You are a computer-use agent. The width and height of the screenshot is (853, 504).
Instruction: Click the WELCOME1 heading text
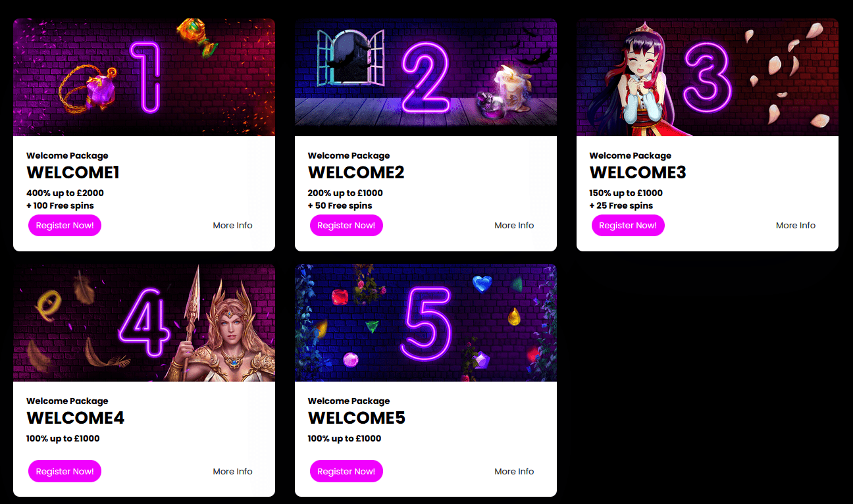click(73, 172)
